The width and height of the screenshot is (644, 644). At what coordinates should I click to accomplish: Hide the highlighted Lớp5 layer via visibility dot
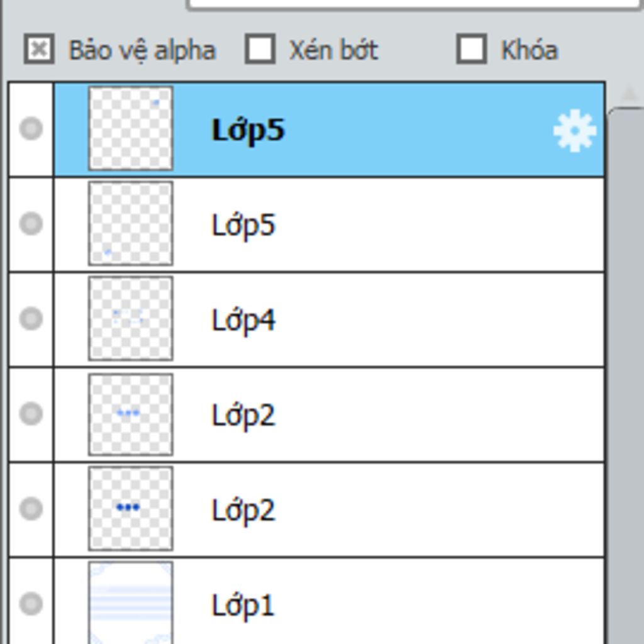[x=31, y=128]
